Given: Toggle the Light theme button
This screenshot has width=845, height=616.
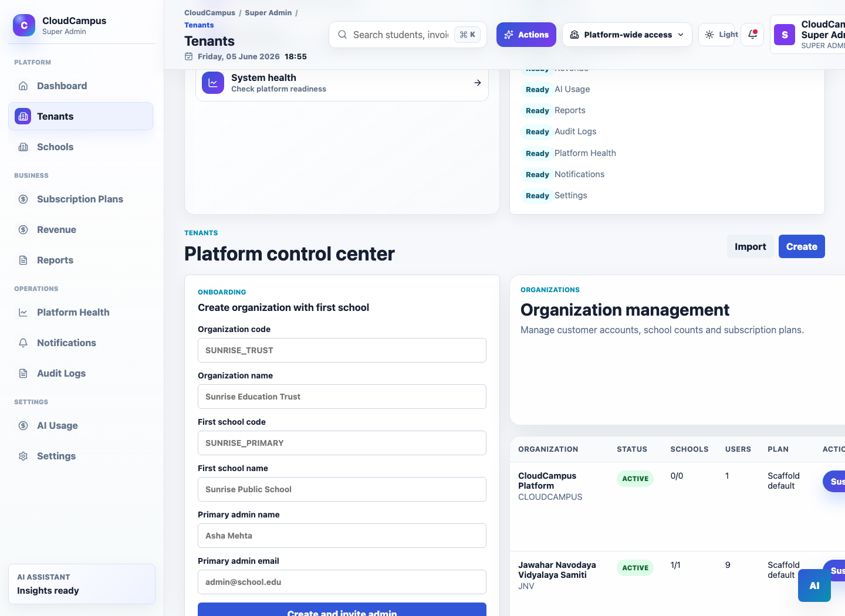Looking at the screenshot, I should (716, 35).
